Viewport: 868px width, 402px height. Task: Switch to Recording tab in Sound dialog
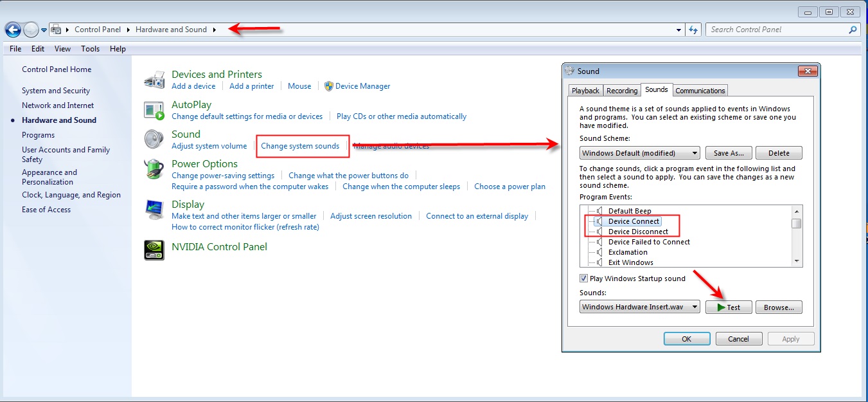(622, 91)
